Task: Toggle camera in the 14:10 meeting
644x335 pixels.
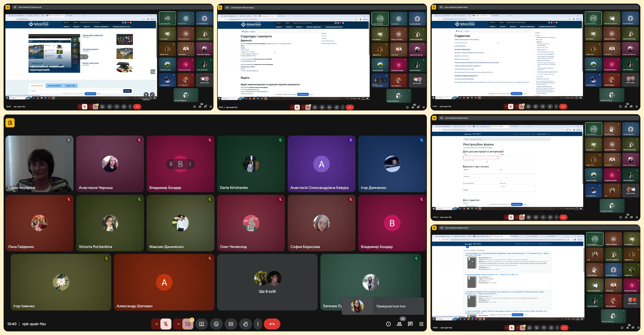Action: click(522, 217)
